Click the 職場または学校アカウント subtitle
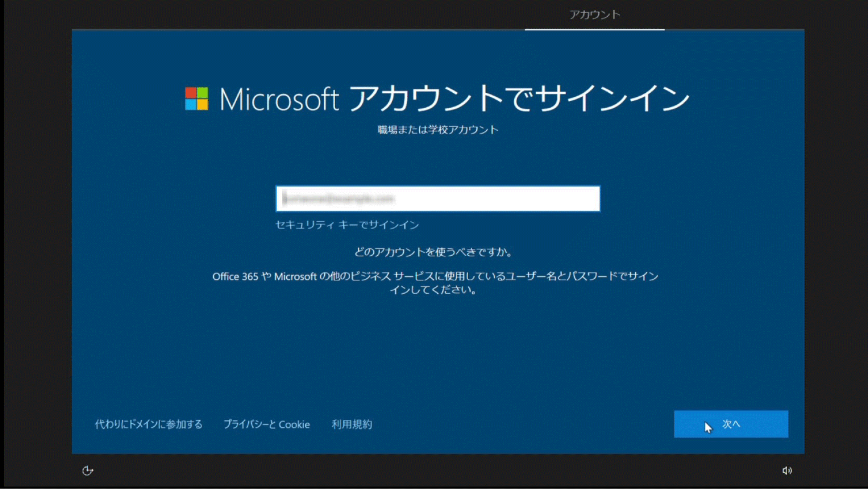Viewport: 868px width, 490px height. pos(438,130)
